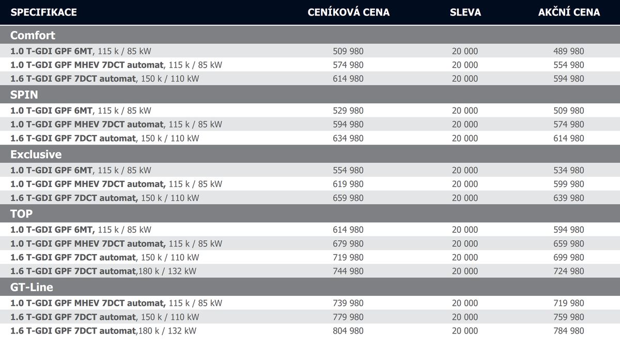Click the SPIN trim section heading
This screenshot has height=364, width=620.
[24, 95]
